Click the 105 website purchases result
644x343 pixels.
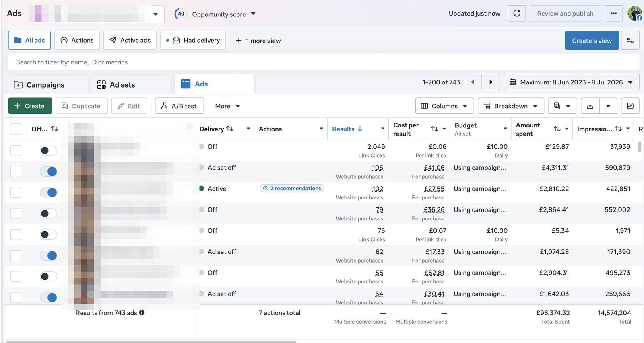point(378,168)
